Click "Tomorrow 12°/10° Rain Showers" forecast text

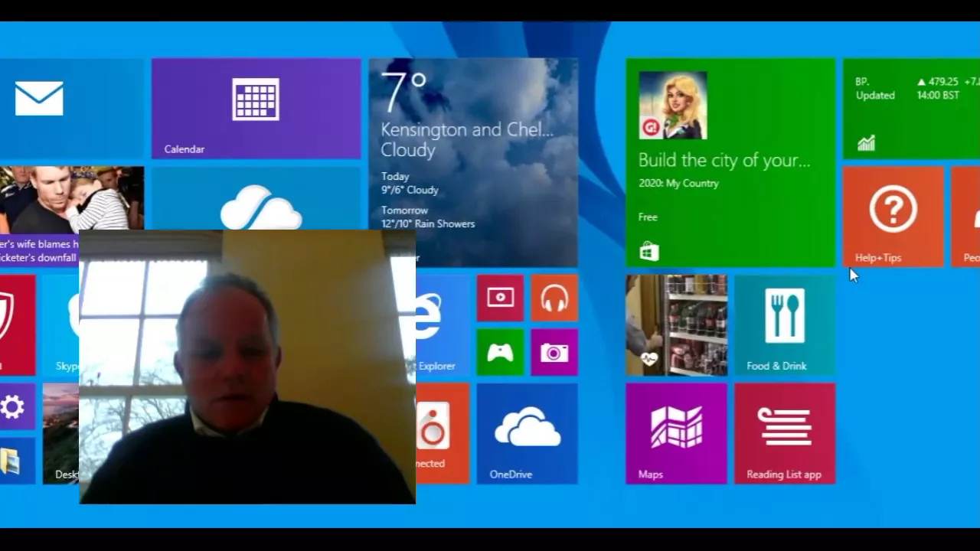tap(428, 217)
